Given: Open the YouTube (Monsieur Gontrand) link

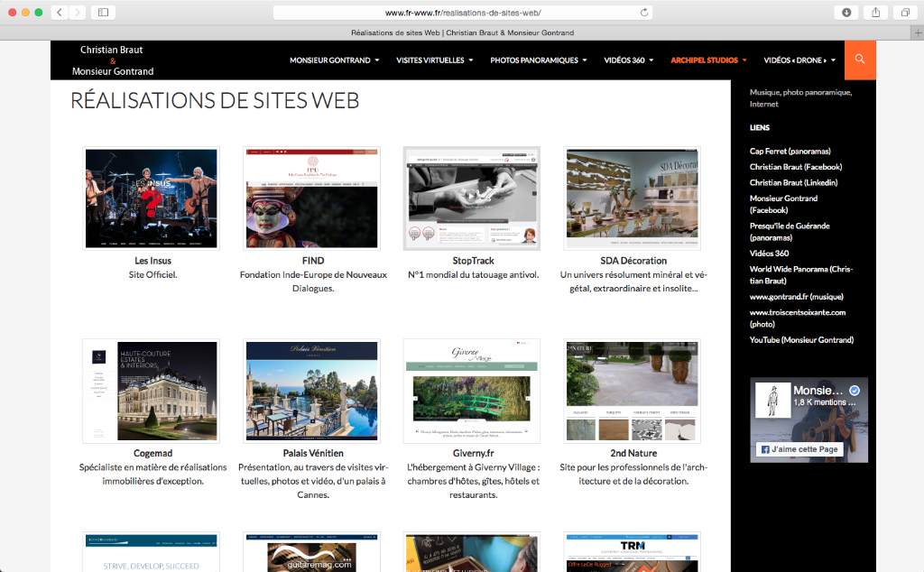Looking at the screenshot, I should pyautogui.click(x=801, y=340).
